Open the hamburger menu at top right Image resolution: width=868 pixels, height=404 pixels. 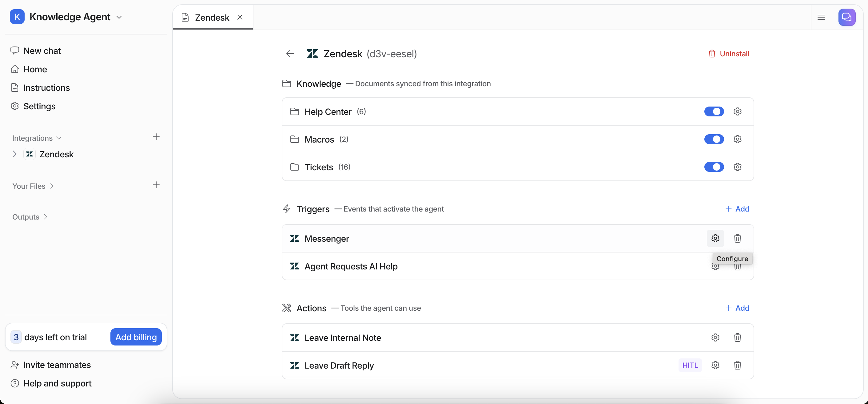821,17
